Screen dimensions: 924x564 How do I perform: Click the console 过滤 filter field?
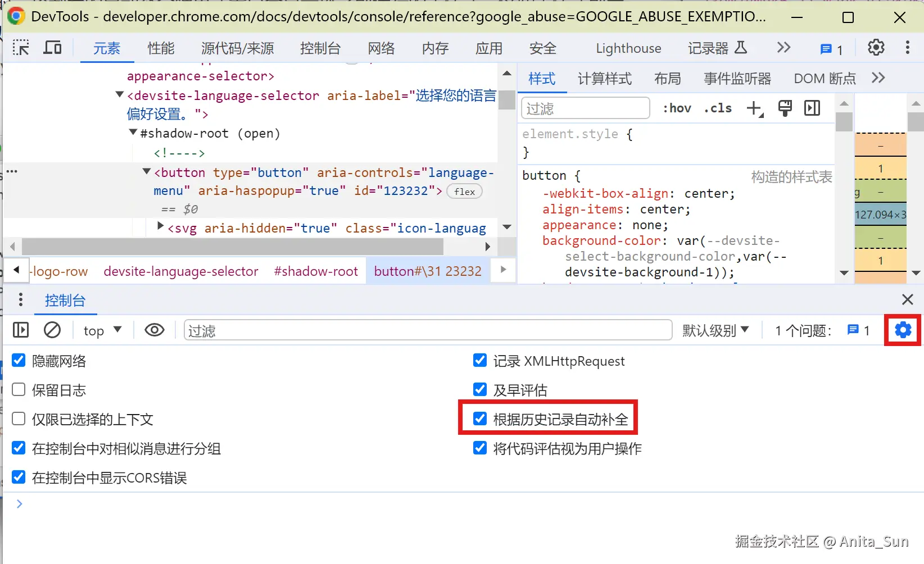(x=428, y=330)
